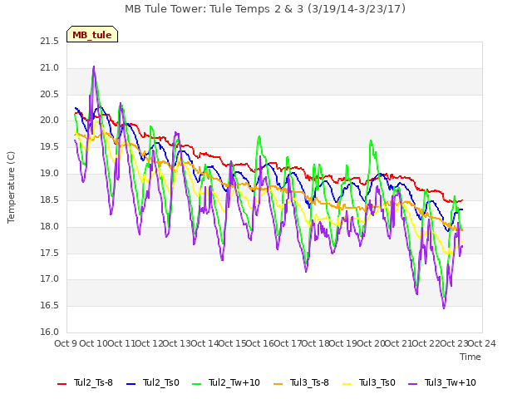Click the 19.5 y-axis tick label
The image size is (532, 399).
50,147
